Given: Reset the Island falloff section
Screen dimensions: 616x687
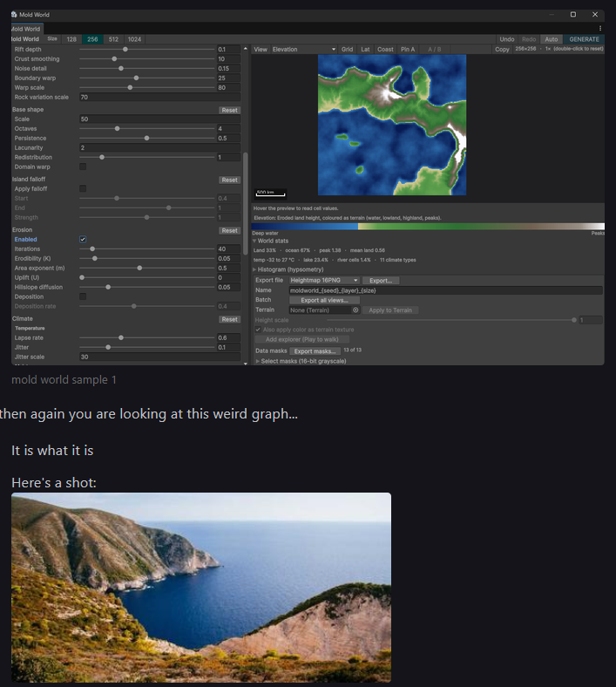Looking at the screenshot, I should pos(229,180).
